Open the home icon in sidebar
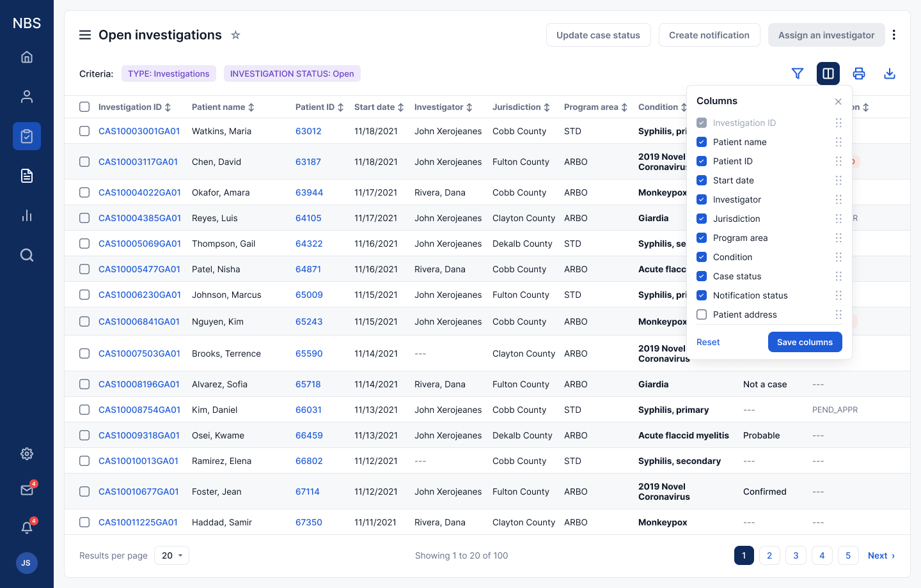 pyautogui.click(x=27, y=57)
